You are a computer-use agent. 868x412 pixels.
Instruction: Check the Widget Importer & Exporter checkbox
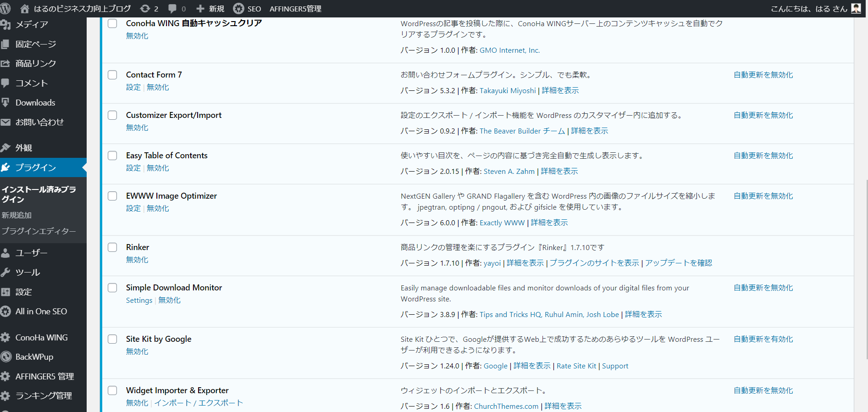click(x=112, y=390)
